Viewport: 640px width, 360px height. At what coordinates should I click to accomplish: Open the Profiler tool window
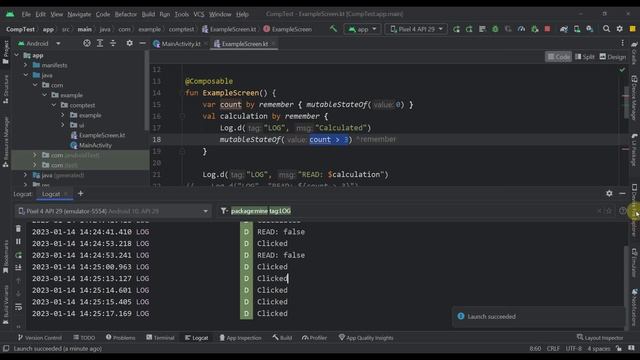pos(314,338)
